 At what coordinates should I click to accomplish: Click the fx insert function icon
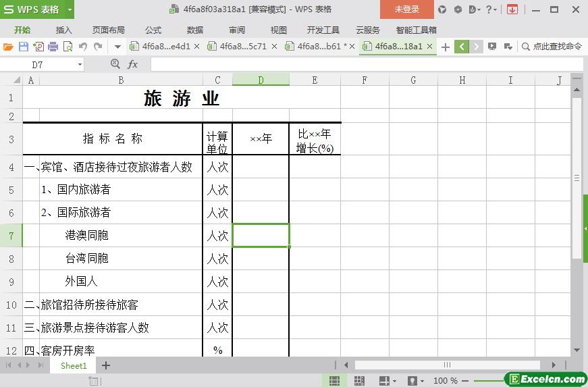133,64
